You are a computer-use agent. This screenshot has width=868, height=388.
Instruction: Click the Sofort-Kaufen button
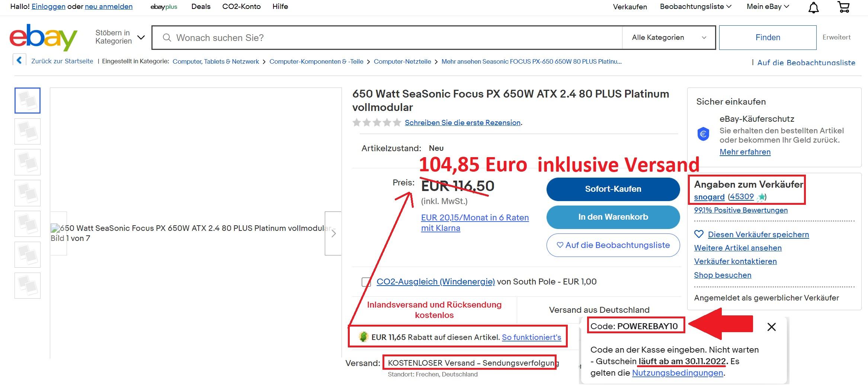click(613, 189)
